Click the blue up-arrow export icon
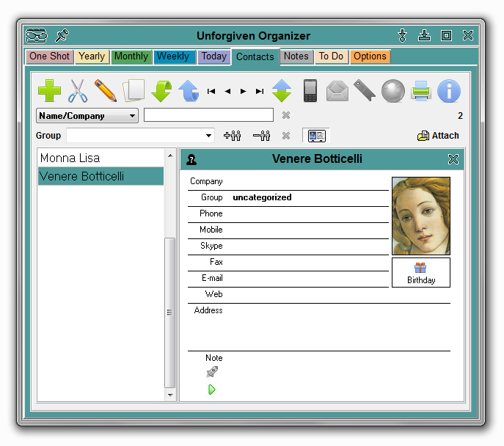 click(189, 91)
